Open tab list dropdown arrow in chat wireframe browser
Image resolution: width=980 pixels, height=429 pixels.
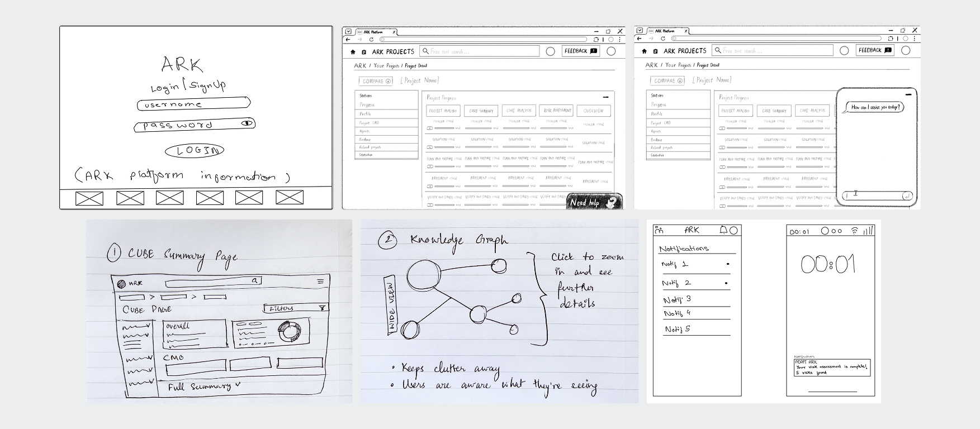click(x=640, y=31)
